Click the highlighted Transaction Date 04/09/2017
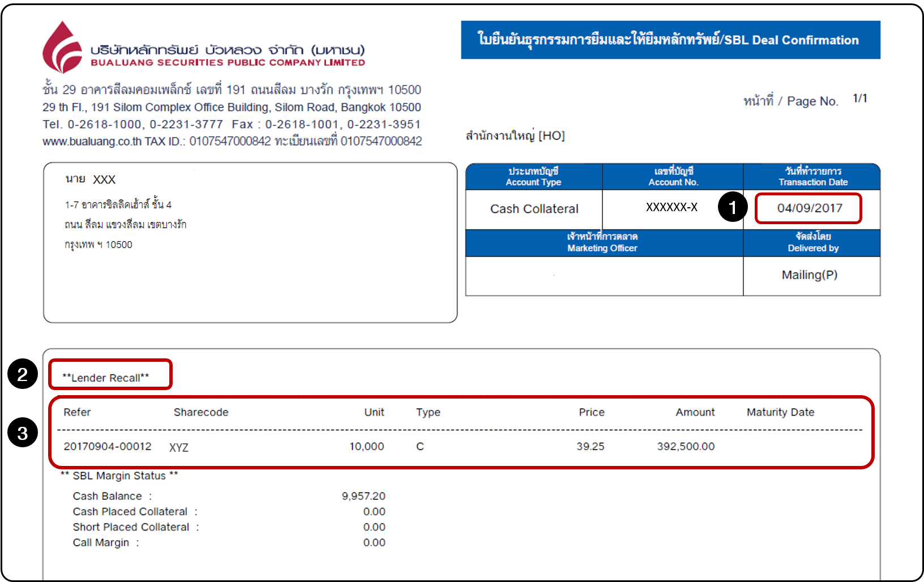 (808, 208)
